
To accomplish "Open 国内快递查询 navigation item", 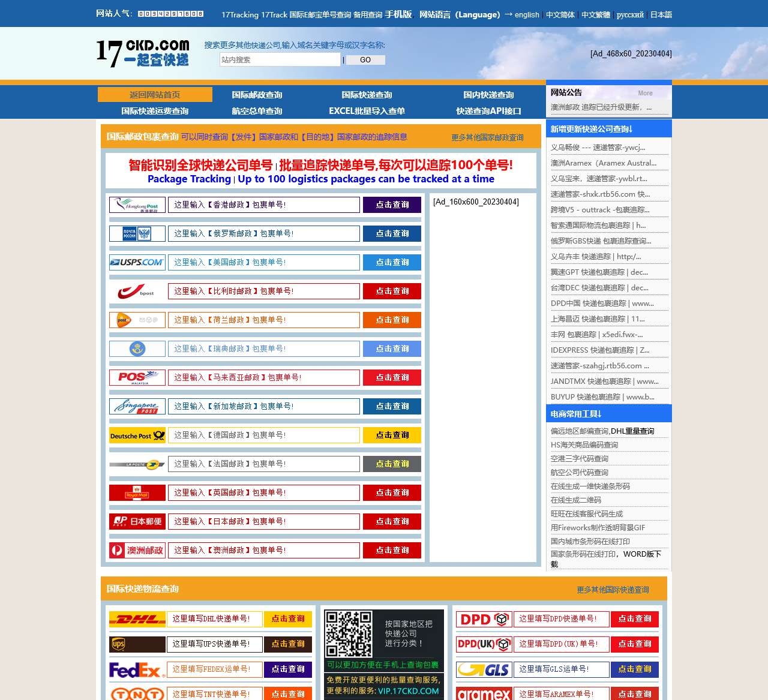I will pos(488,95).
